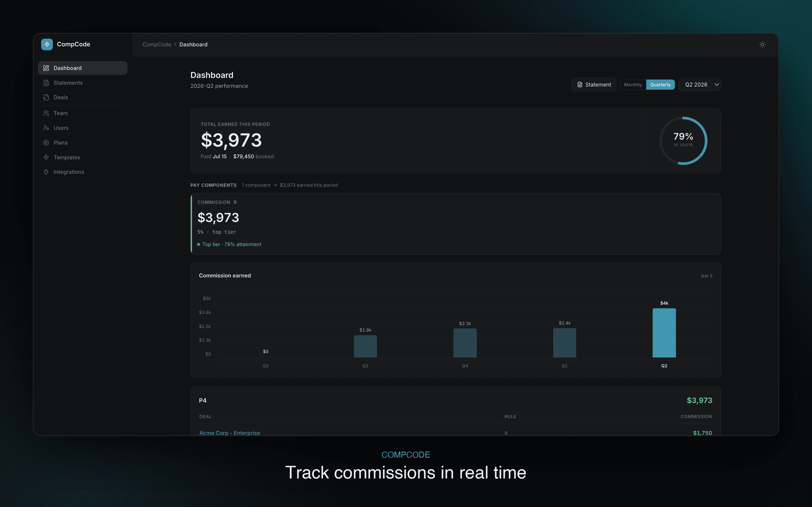The image size is (812, 507).
Task: Click the COMMISSION column header
Action: click(x=696, y=416)
